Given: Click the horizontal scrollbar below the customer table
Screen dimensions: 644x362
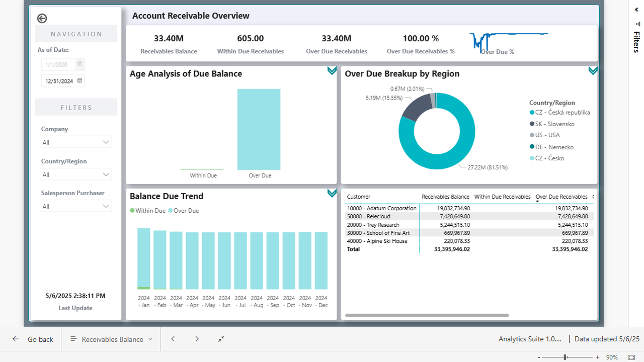Looking at the screenshot, I should pyautogui.click(x=426, y=314).
